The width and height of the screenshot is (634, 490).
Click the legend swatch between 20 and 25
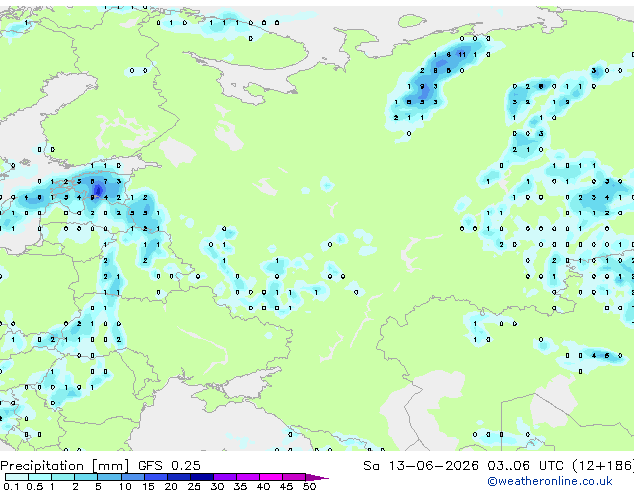179,477
